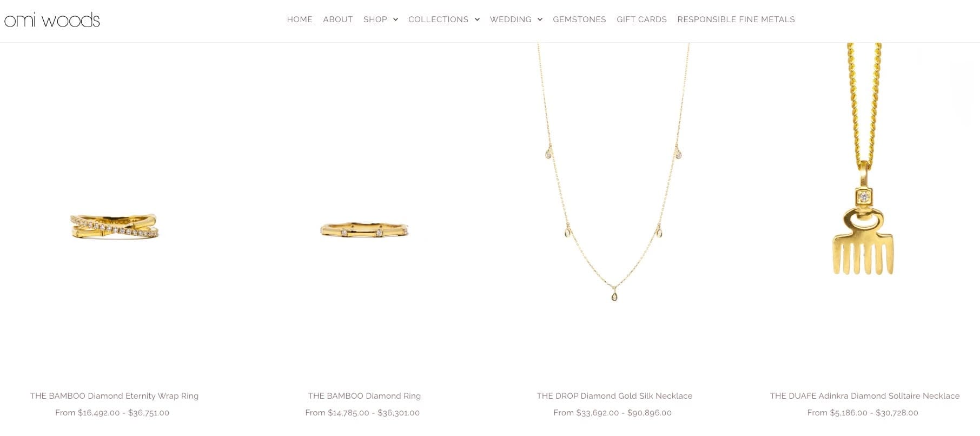Open the HOME menu item
This screenshot has width=980, height=436.
click(300, 19)
